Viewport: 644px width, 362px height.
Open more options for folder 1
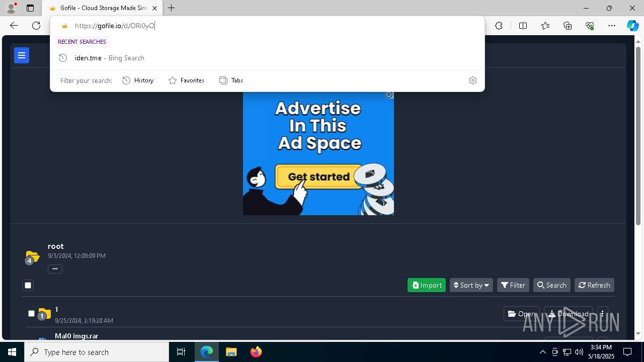(x=602, y=314)
